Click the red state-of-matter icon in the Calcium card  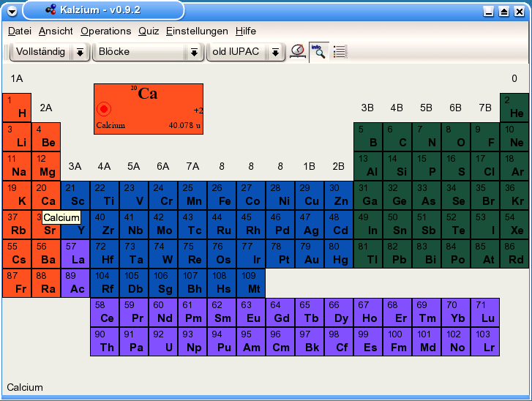click(104, 109)
